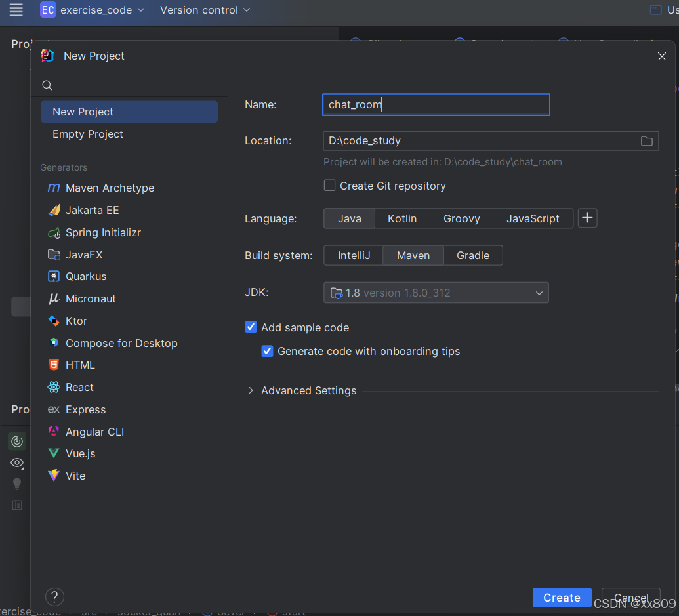Open the JDK version dropdown
679x616 pixels.
click(x=436, y=293)
